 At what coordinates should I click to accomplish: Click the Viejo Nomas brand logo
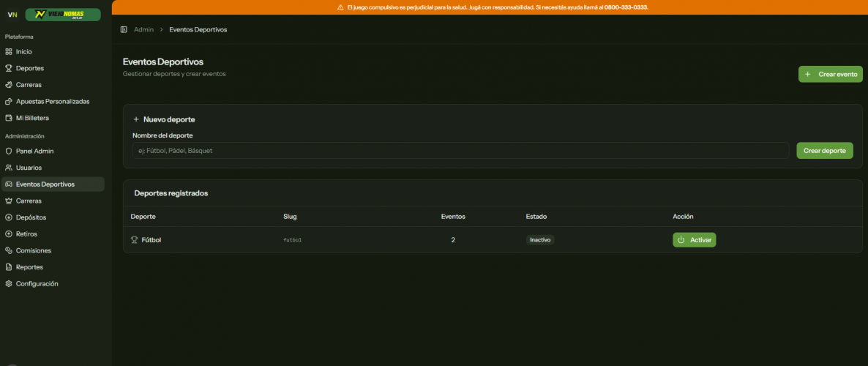click(63, 15)
